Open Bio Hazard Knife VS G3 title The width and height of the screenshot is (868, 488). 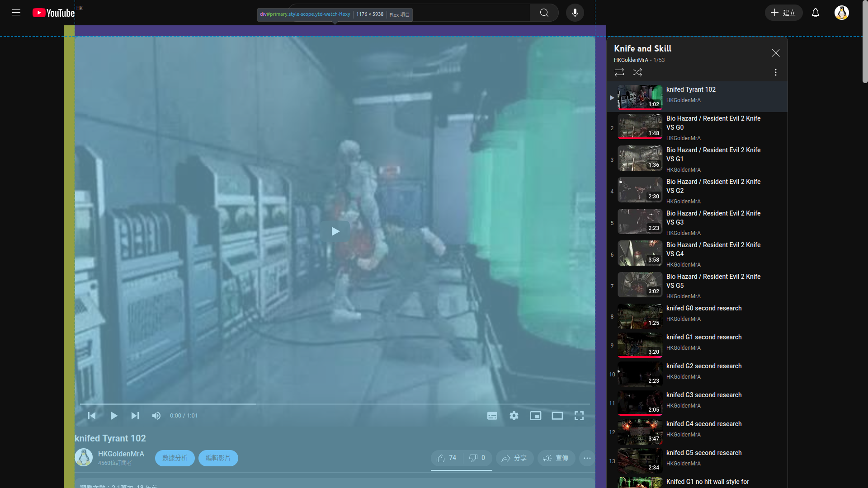click(713, 218)
